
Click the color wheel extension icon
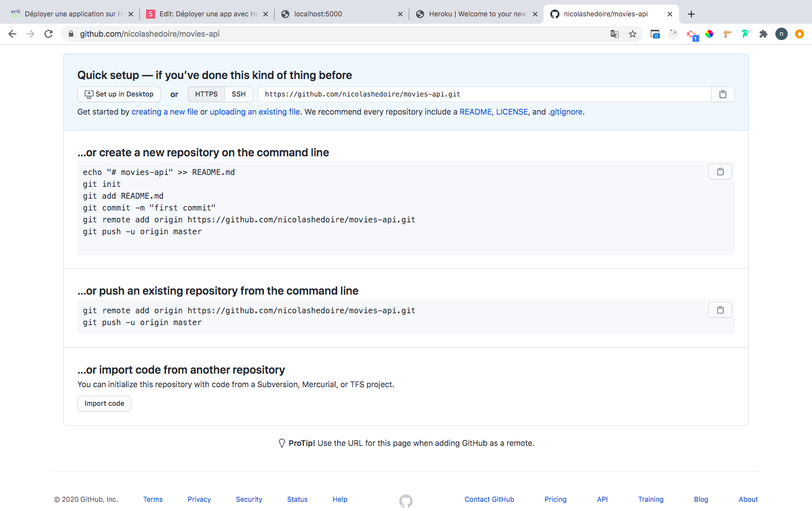click(x=709, y=34)
